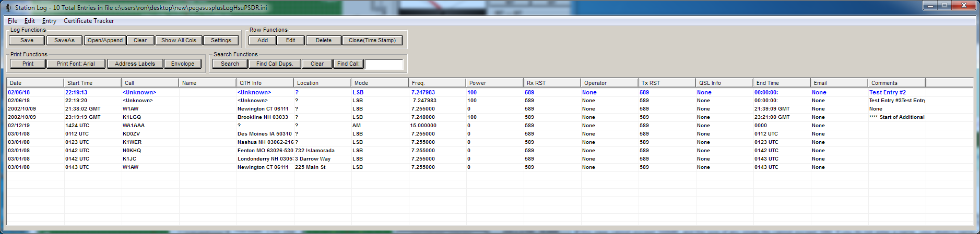Click the SaveAs button

pos(64,40)
